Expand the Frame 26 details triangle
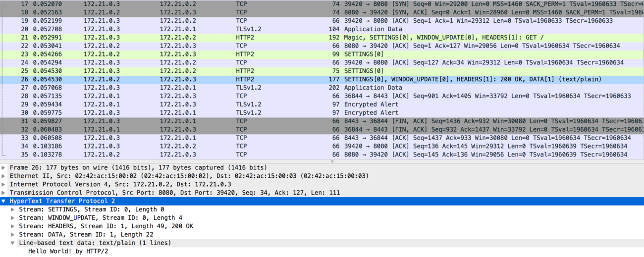644x257 pixels. [4, 167]
